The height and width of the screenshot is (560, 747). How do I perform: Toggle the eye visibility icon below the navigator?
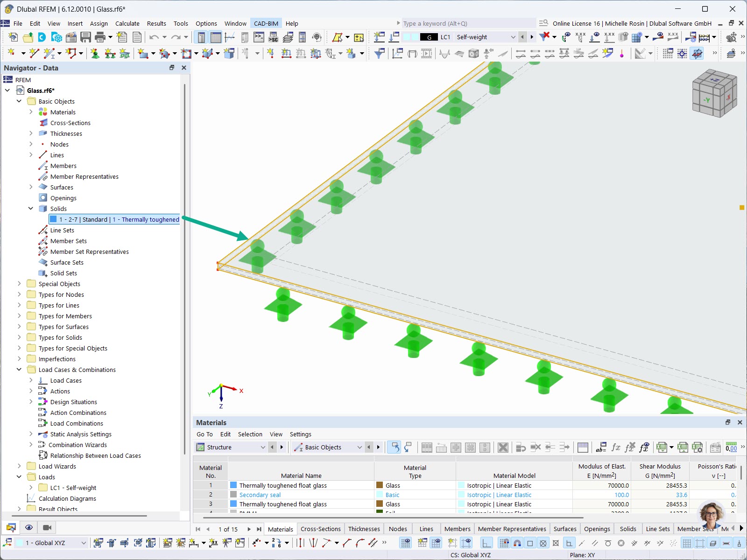pyautogui.click(x=29, y=527)
